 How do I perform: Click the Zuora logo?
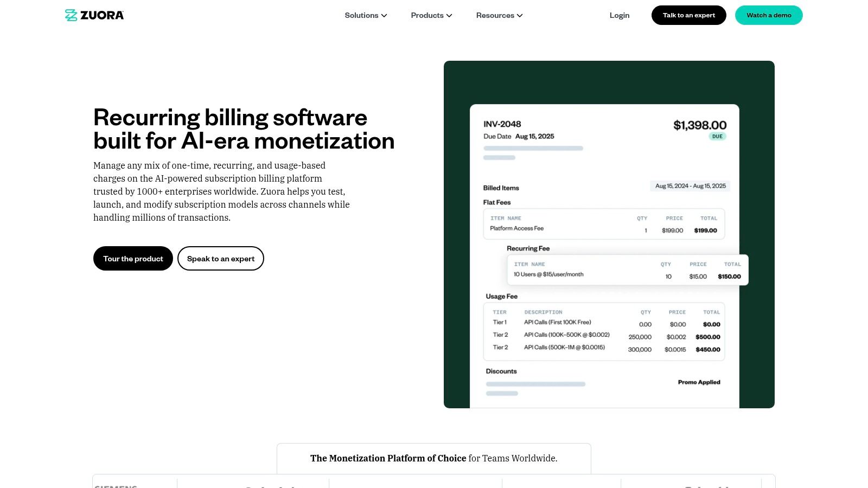(x=94, y=15)
